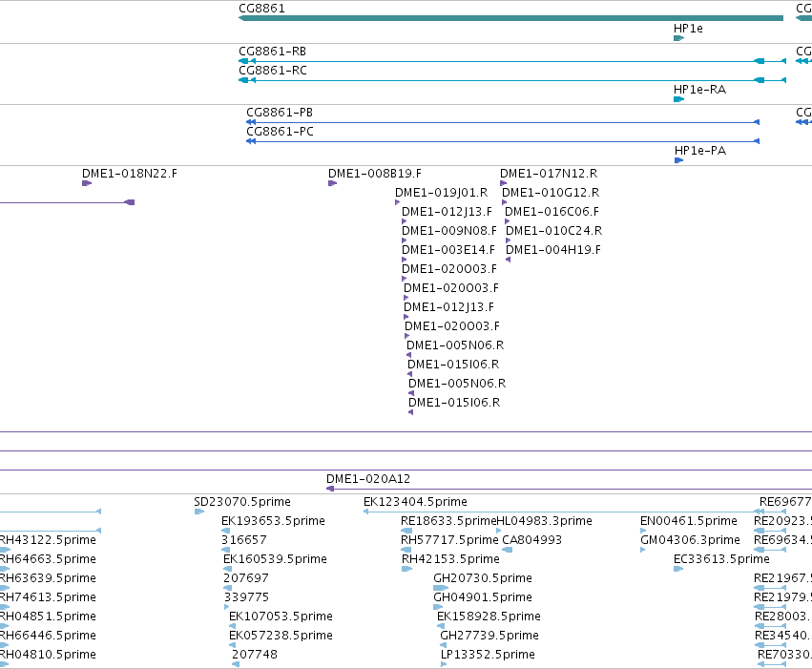
Task: Select the CG8861-PB protein label
Action: pyautogui.click(x=280, y=113)
